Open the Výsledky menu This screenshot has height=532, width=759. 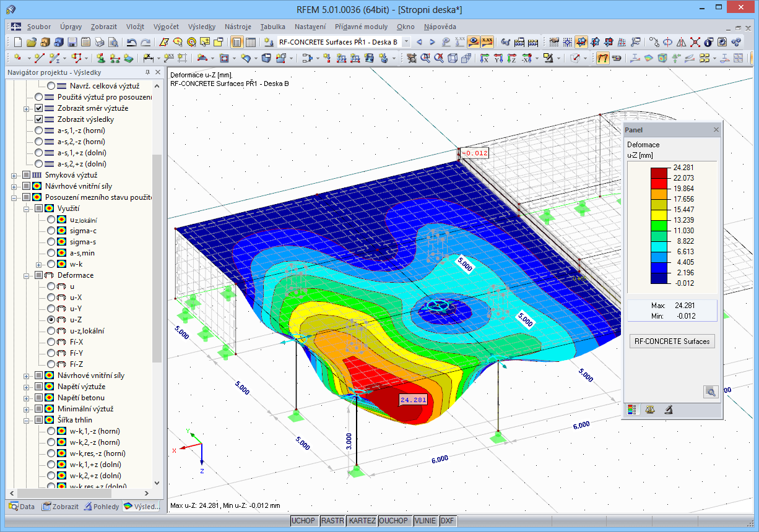pyautogui.click(x=202, y=27)
